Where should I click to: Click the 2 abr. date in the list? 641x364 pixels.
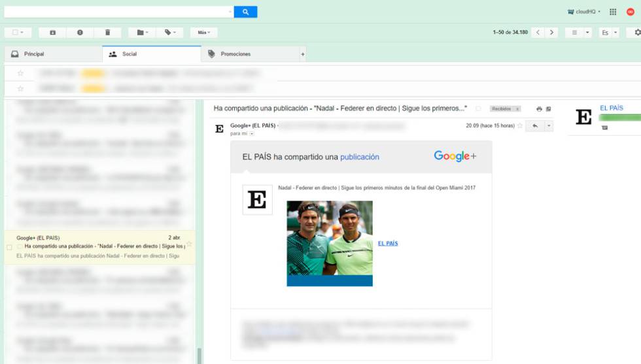point(174,237)
